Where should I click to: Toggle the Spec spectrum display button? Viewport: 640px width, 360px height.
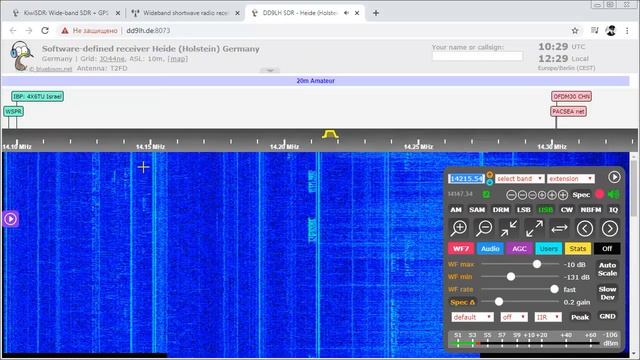[x=581, y=195]
